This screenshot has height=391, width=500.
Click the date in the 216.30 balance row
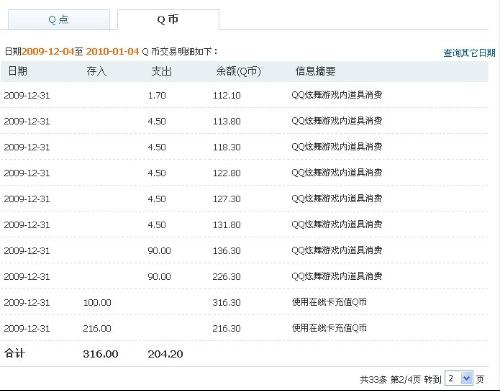coord(27,329)
